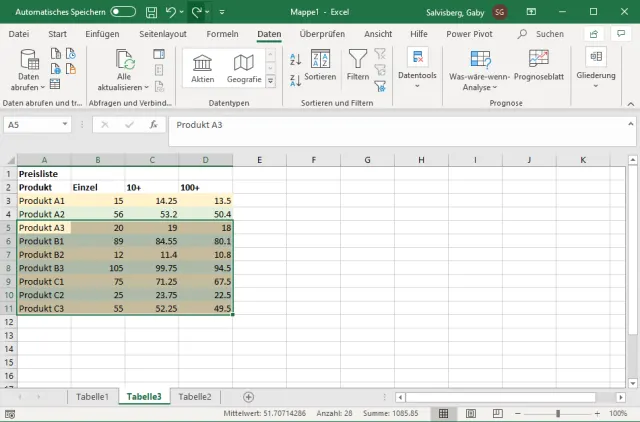Toggle the Automatisches Speichern switch
The image size is (640, 422).
123,12
